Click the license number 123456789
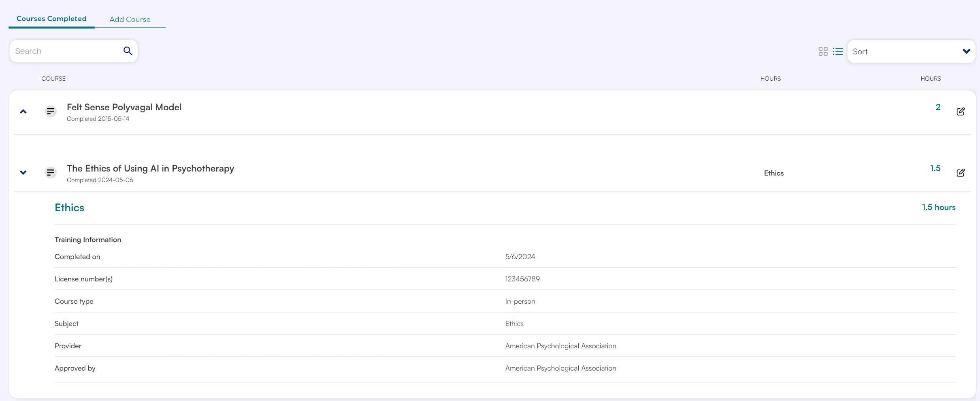The width and height of the screenshot is (980, 401). click(522, 279)
